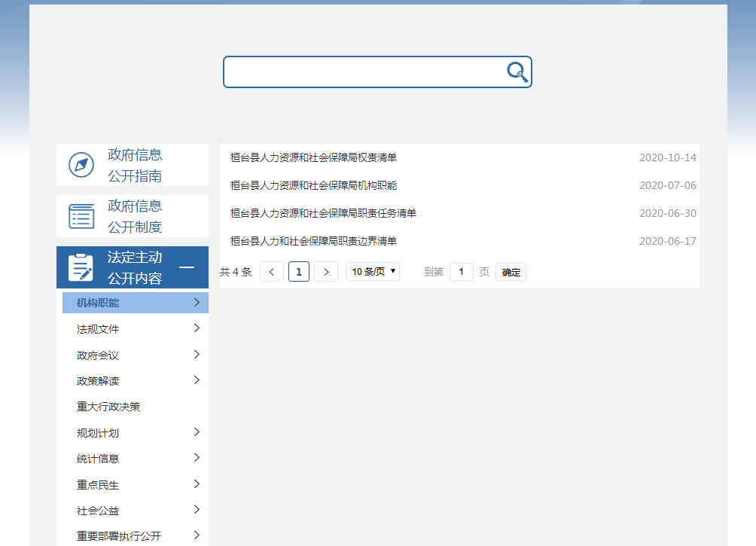Open 桓台县人力和社会保障局职责边界清单 link
Viewport: 756px width, 546px height.
point(313,241)
